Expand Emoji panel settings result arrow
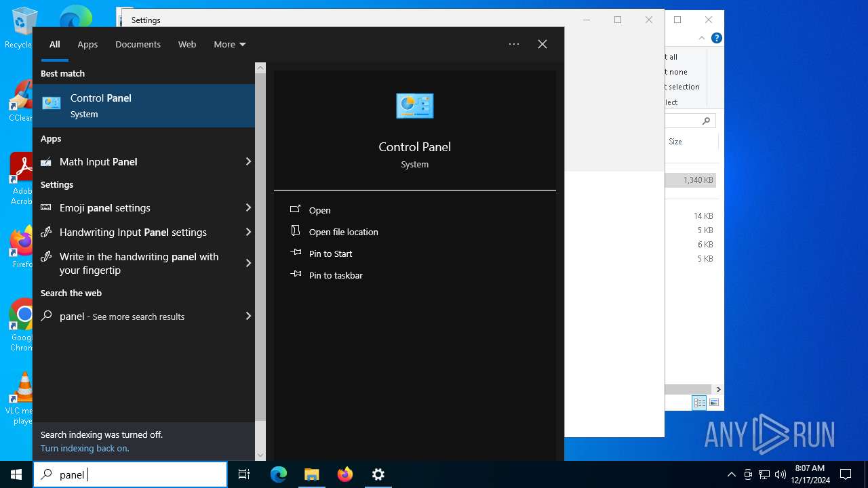868x488 pixels. point(248,207)
